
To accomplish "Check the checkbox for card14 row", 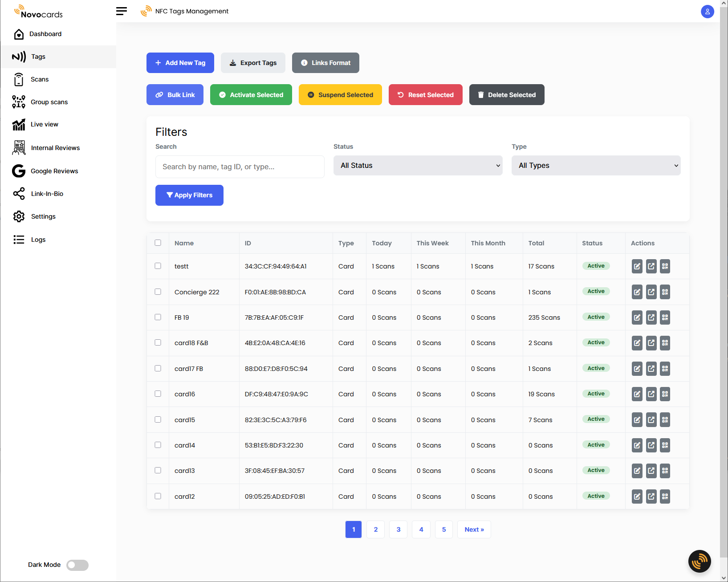I will coord(158,445).
